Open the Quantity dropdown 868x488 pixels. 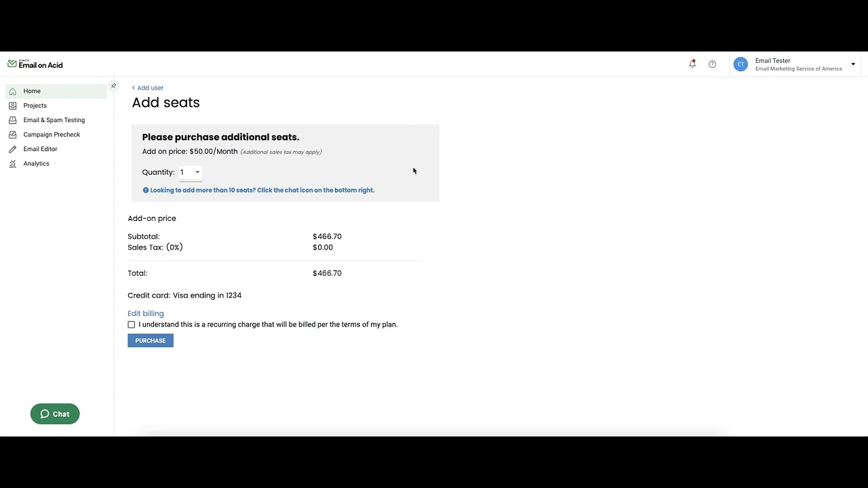tap(191, 172)
